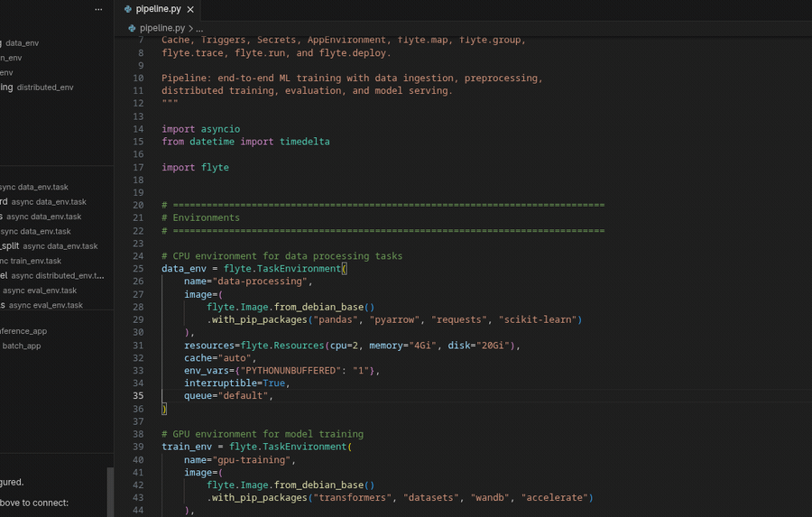Click the '# Environments' comment
The width and height of the screenshot is (812, 517).
pos(200,217)
